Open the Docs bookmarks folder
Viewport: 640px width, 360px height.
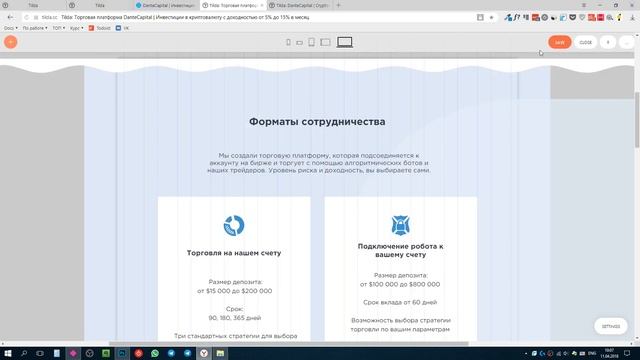pyautogui.click(x=11, y=28)
